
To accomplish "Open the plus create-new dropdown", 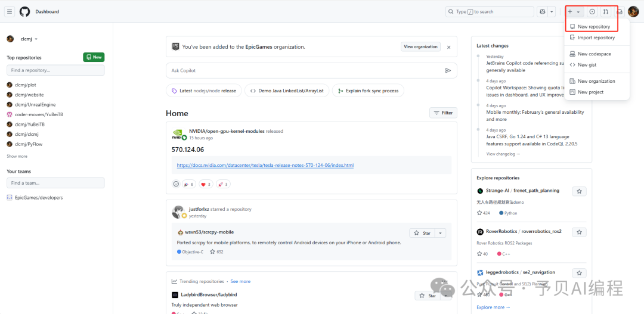I will (574, 11).
